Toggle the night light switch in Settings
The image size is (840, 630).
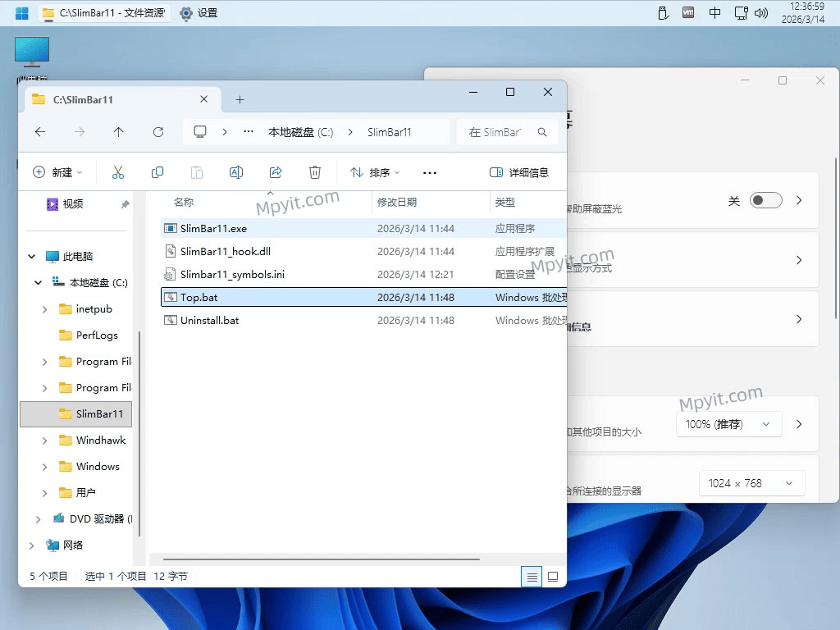click(765, 200)
